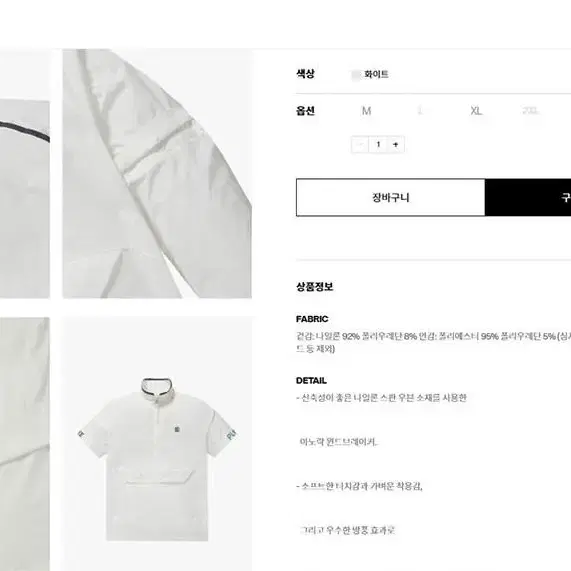Select the 화이트 white color swatch

tap(355, 75)
